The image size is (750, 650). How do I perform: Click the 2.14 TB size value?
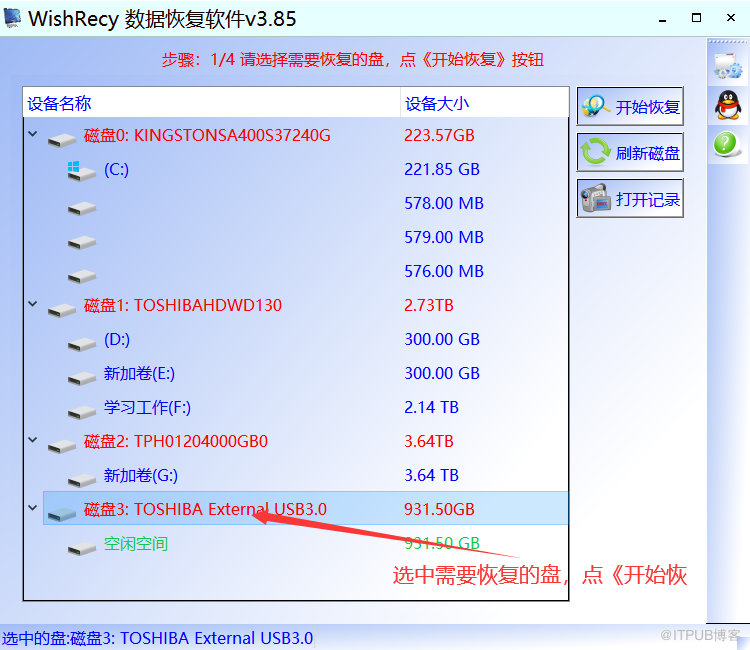[x=431, y=407]
